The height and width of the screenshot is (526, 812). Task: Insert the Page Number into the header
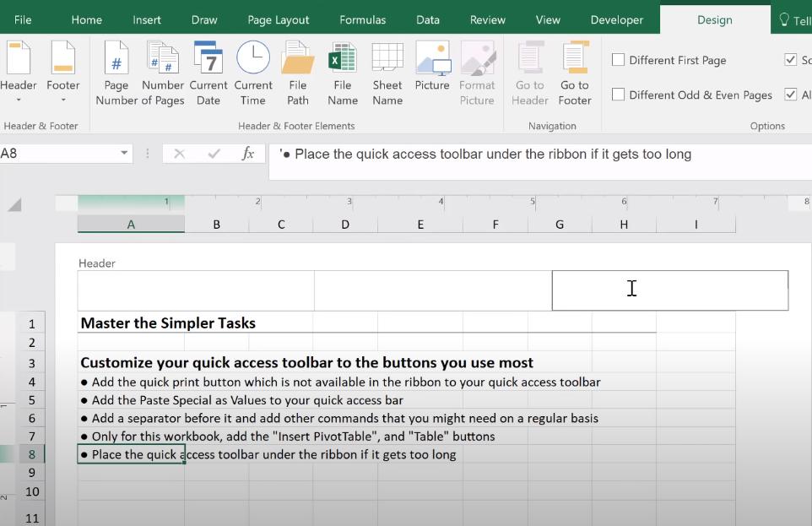116,73
